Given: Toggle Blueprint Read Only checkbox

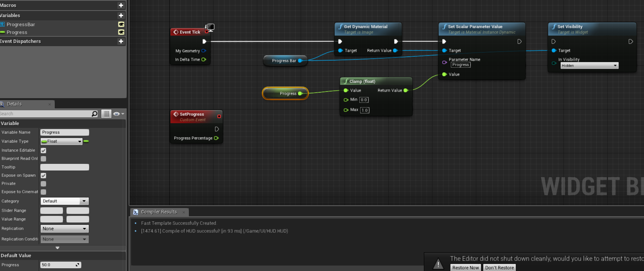Looking at the screenshot, I should tap(43, 158).
